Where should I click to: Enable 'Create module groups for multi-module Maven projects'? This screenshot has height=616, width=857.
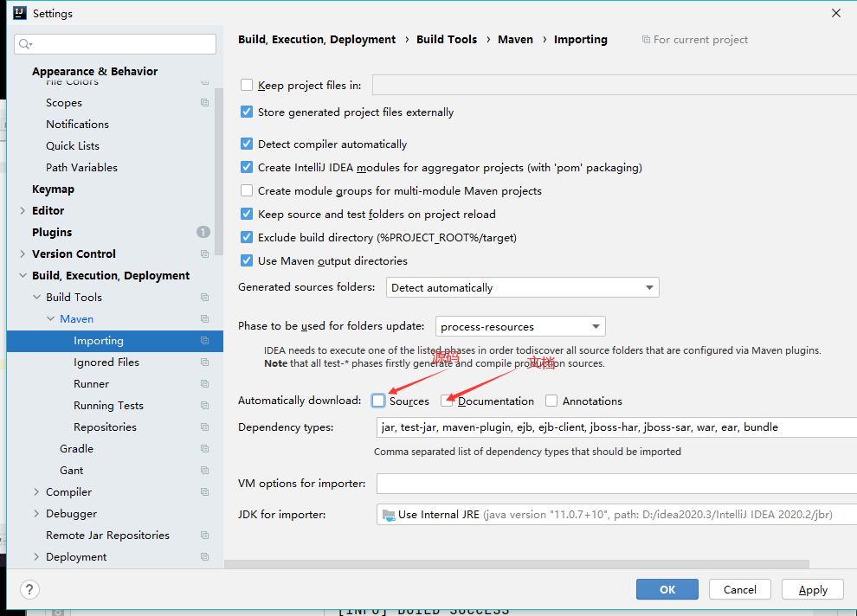[247, 191]
